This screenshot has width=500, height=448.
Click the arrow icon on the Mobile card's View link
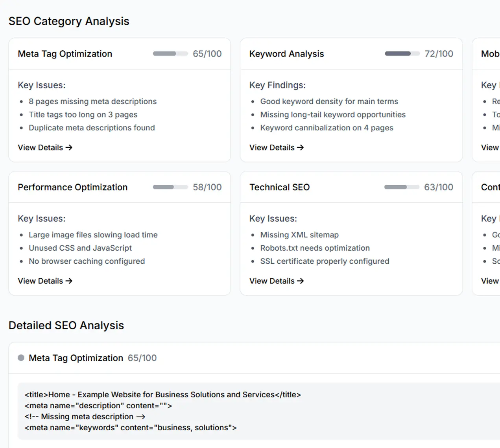coord(496,147)
